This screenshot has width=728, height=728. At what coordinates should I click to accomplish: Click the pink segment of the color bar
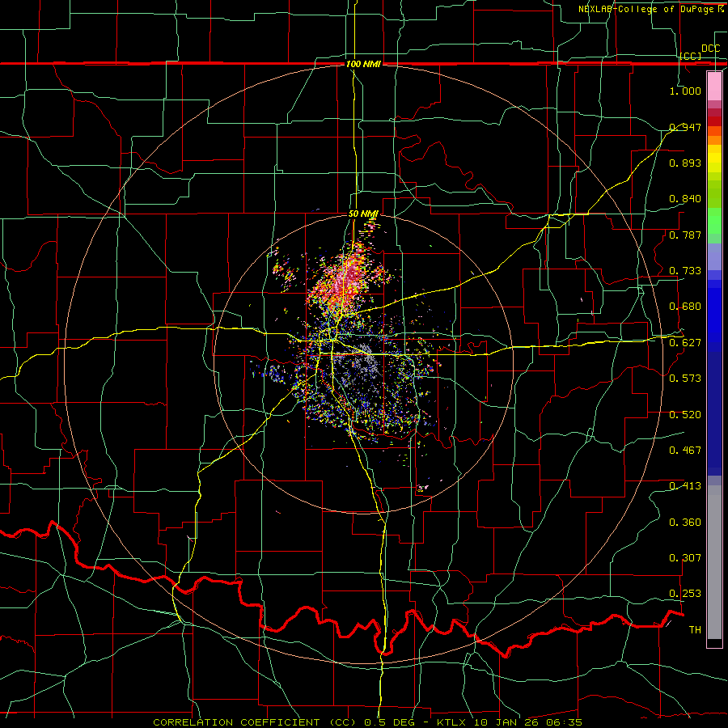pyautogui.click(x=714, y=86)
